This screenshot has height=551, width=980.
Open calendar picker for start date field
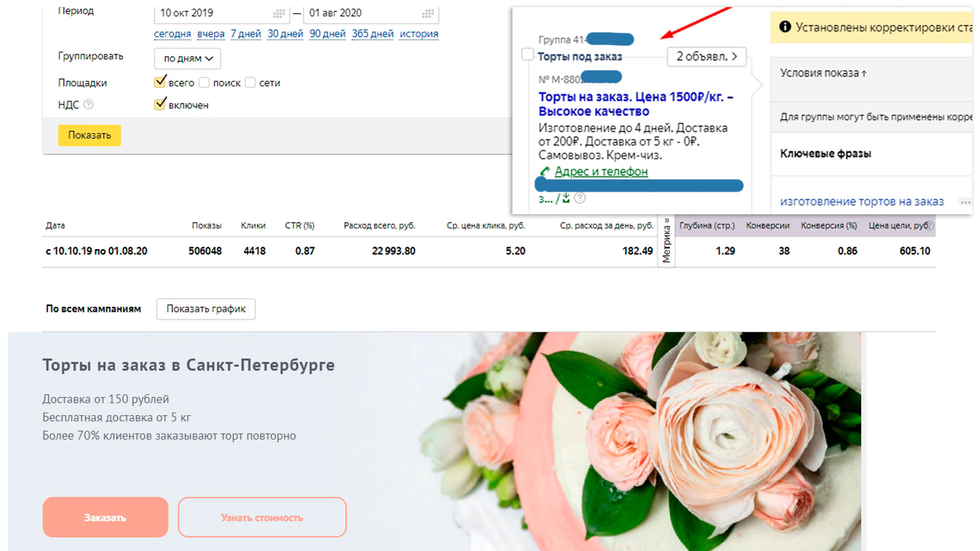pos(279,13)
